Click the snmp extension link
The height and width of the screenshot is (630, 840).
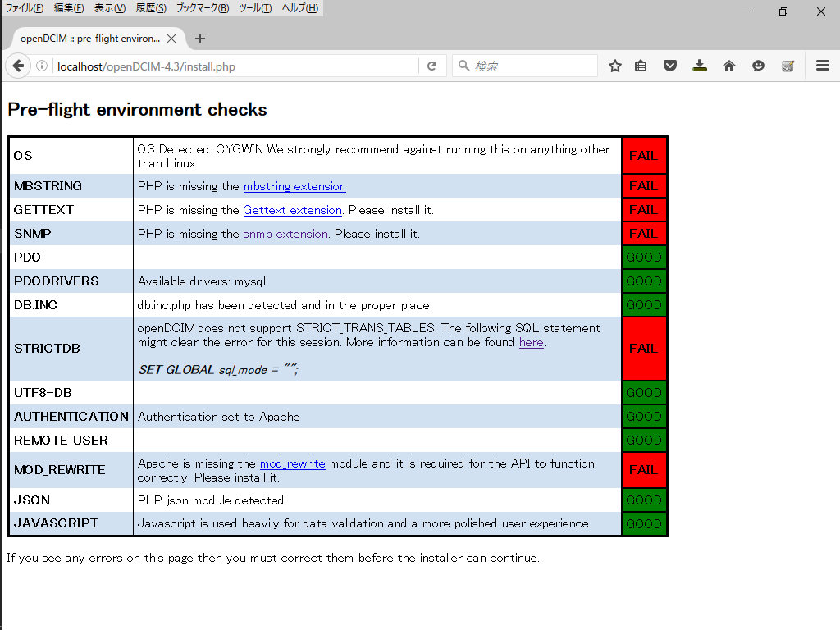[x=285, y=234]
